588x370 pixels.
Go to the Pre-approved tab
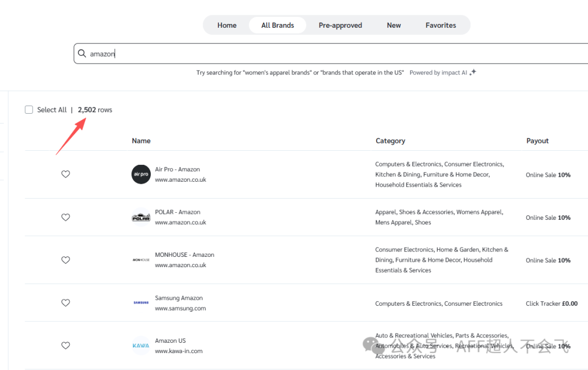point(340,25)
